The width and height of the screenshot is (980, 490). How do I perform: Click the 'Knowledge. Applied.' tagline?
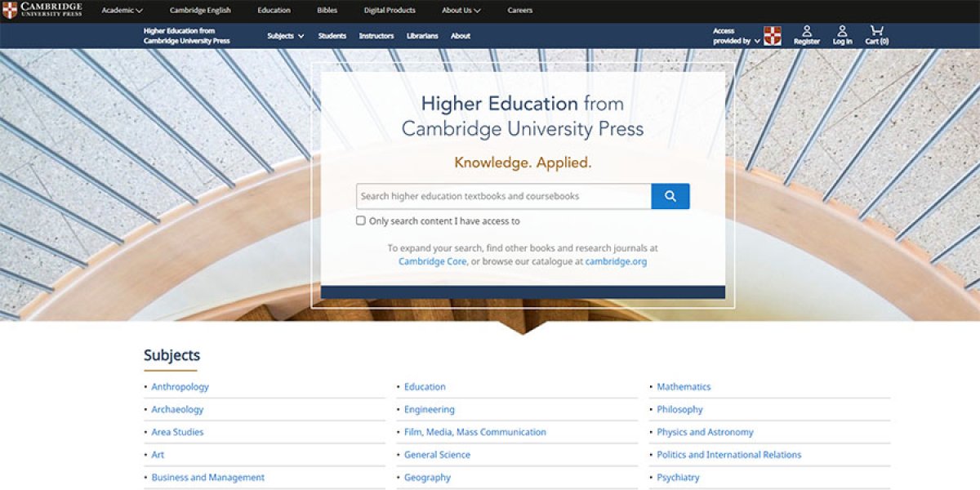(523, 163)
